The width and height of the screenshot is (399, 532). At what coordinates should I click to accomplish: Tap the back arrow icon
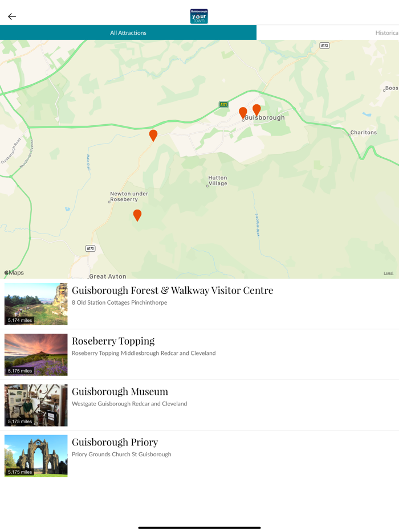pos(12,17)
